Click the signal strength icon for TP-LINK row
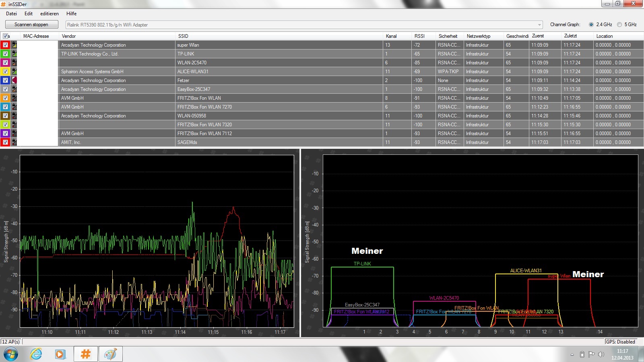This screenshot has width=644, height=362. pyautogui.click(x=14, y=54)
